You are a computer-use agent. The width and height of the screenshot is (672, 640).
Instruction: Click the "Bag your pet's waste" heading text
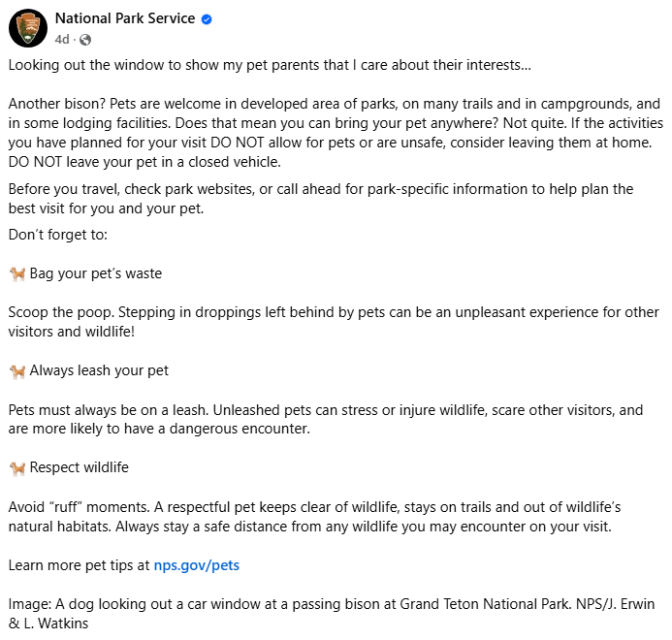pyautogui.click(x=96, y=273)
